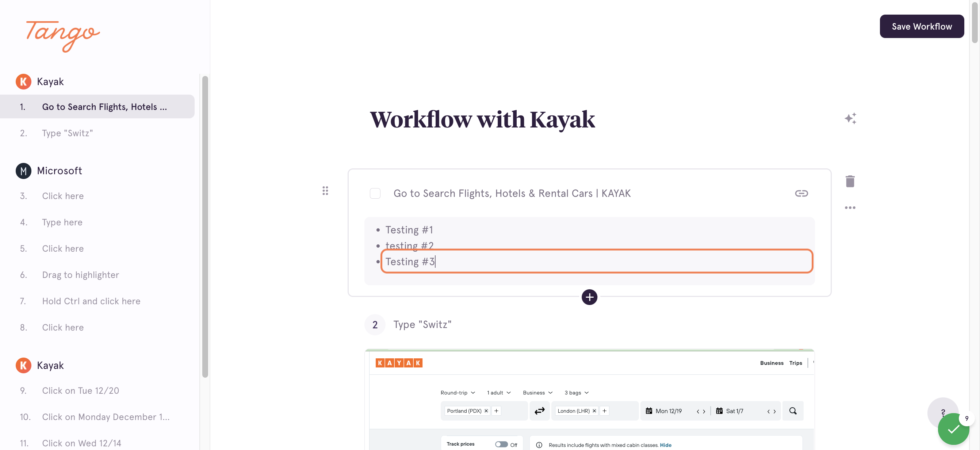
Task: Grab the six-dot drag handle of step 1
Action: pos(325,191)
